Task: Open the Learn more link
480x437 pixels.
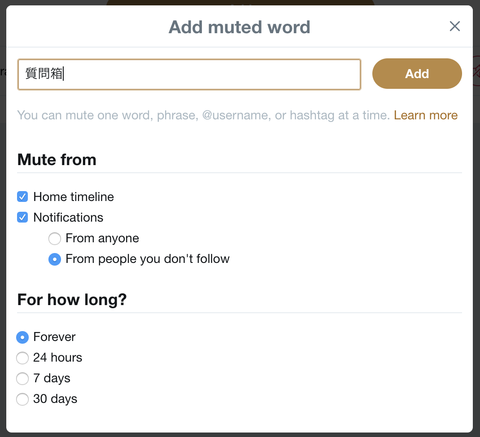Action: click(426, 115)
